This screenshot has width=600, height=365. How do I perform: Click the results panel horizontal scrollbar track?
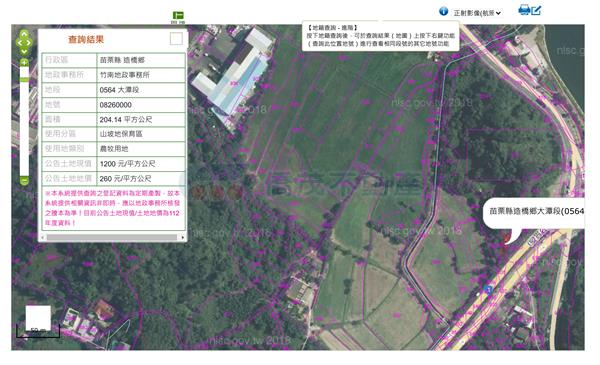pyautogui.click(x=112, y=238)
